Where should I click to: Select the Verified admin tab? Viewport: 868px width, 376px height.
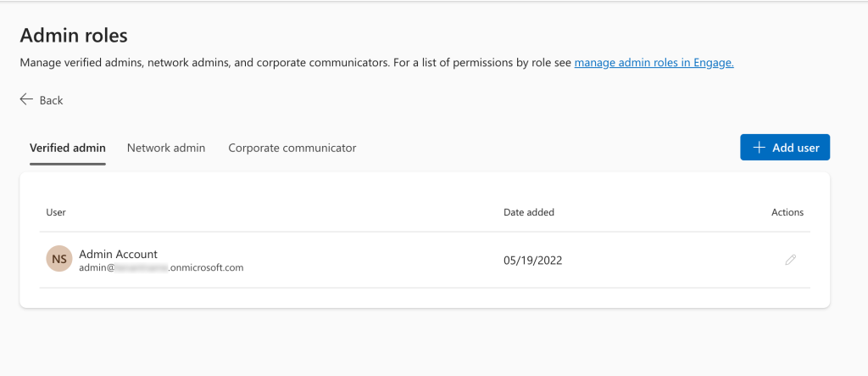[68, 148]
